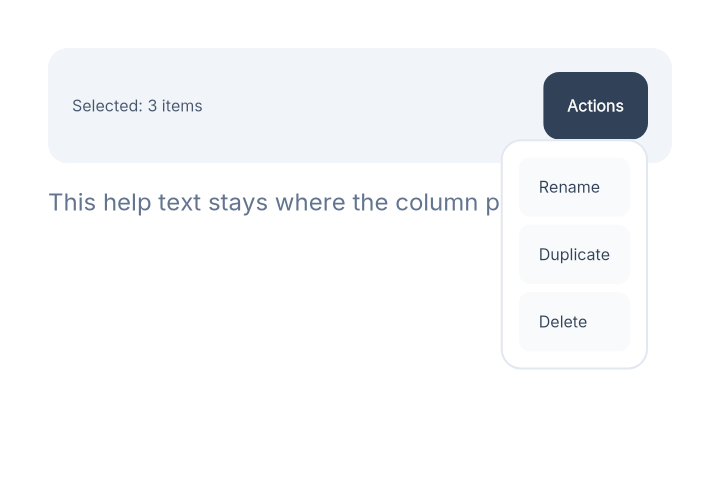
Task: Click the middle option, Duplicate
Action: tap(574, 255)
